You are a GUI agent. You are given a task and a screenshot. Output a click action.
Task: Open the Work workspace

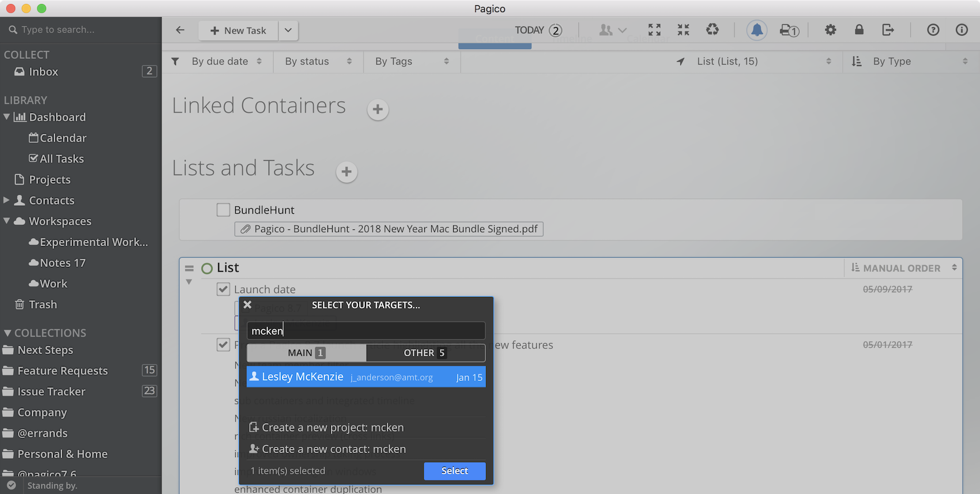click(x=48, y=284)
